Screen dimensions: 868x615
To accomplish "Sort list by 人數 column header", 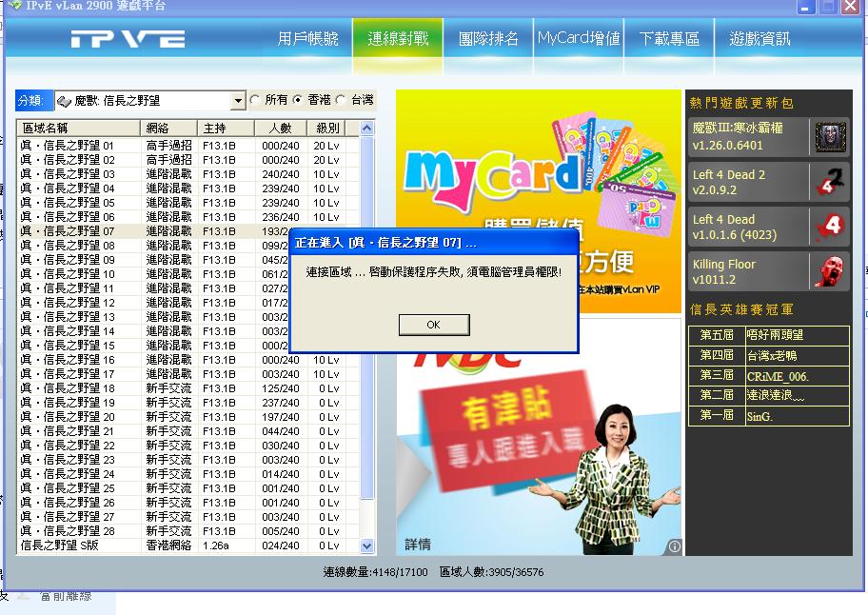I will (280, 128).
